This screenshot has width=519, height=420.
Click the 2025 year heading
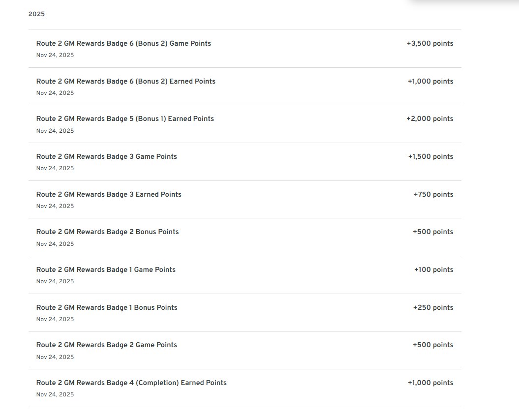(x=36, y=14)
